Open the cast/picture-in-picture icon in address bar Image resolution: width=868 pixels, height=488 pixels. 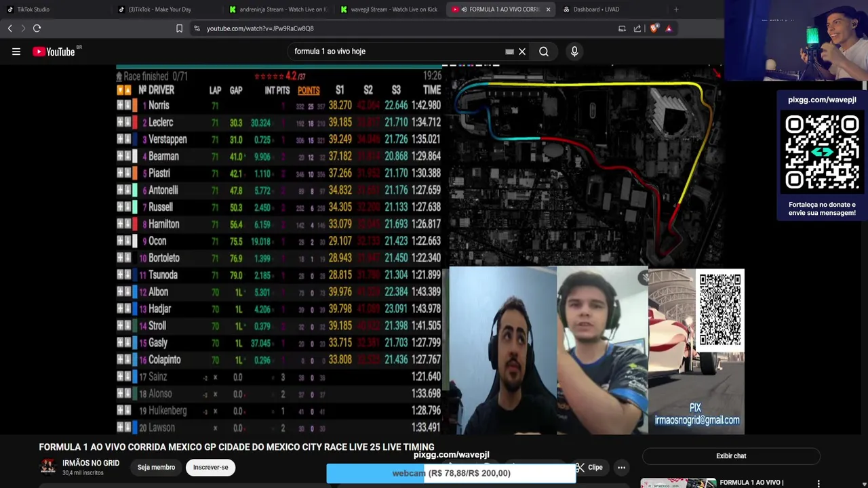(622, 28)
